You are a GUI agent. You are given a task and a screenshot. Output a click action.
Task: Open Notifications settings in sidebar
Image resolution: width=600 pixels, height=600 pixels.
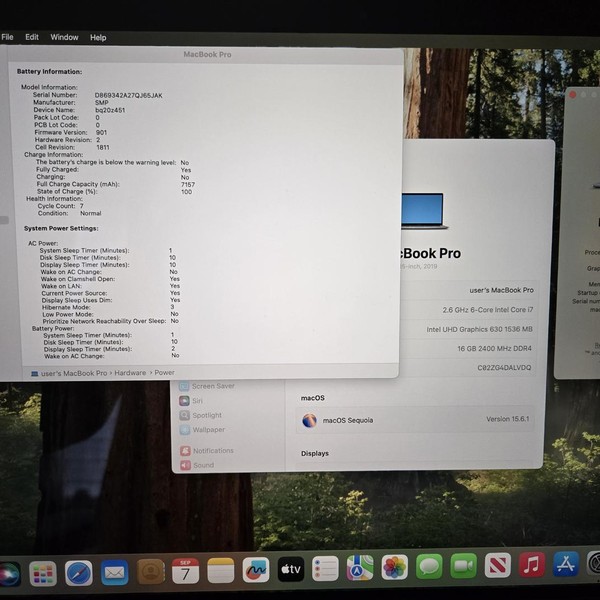(x=207, y=451)
